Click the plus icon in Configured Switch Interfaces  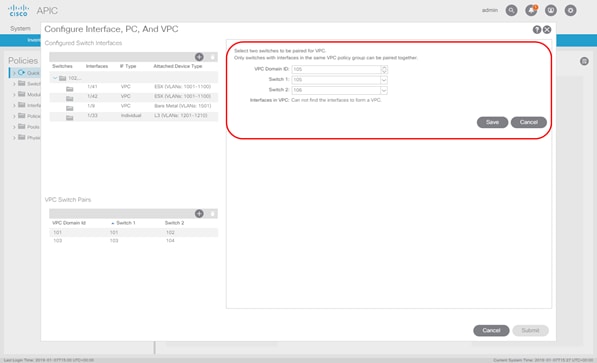point(199,57)
